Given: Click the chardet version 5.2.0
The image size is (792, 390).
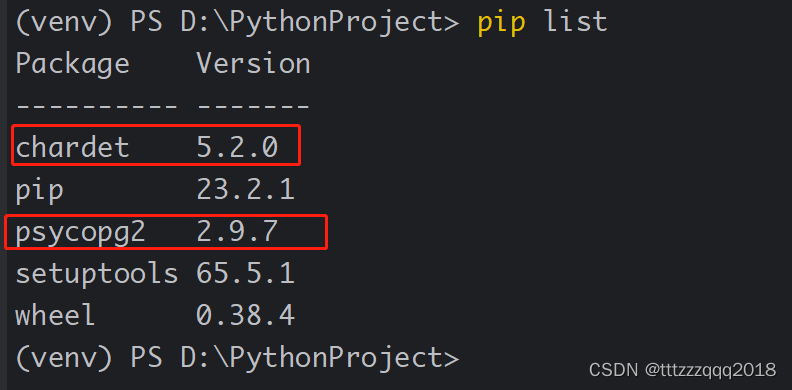Looking at the screenshot, I should click(x=237, y=148).
